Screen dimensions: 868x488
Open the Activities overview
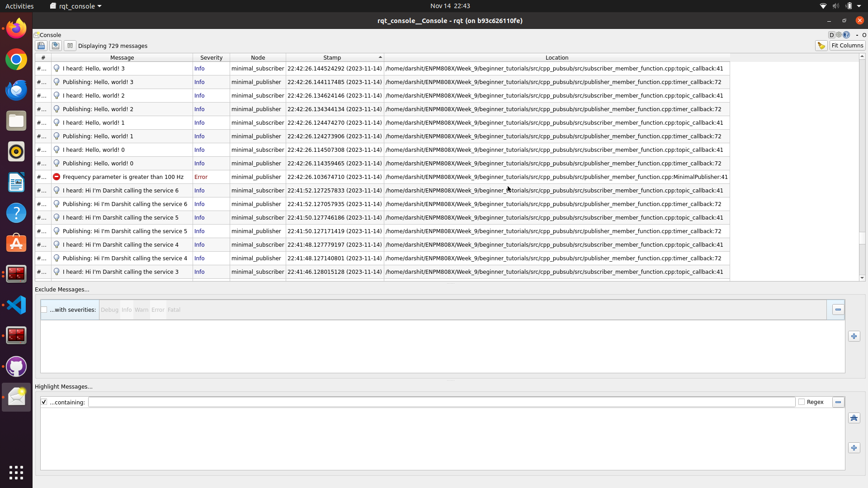click(19, 6)
